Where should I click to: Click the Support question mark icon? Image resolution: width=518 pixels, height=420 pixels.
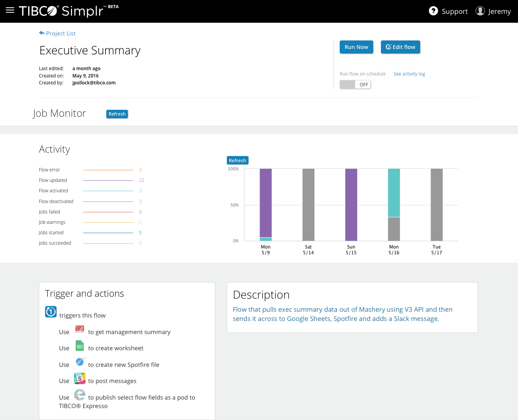(x=433, y=11)
